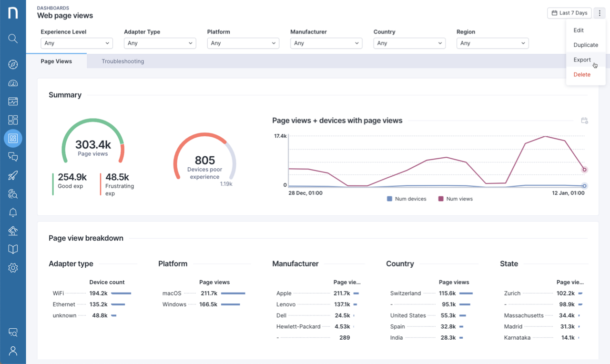This screenshot has width=610, height=364.
Task: Select the highlighted Dashboards icon in sidebar
Action: pos(13,138)
